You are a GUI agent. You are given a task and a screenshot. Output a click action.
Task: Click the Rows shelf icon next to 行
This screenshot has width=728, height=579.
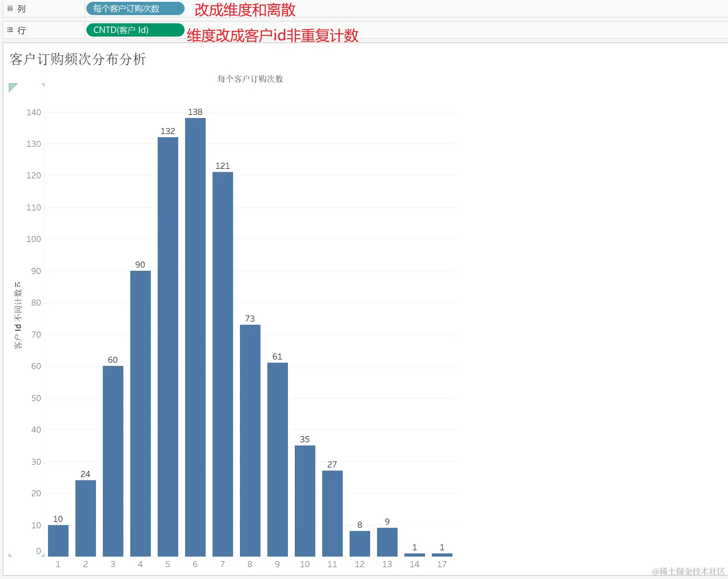coord(10,30)
